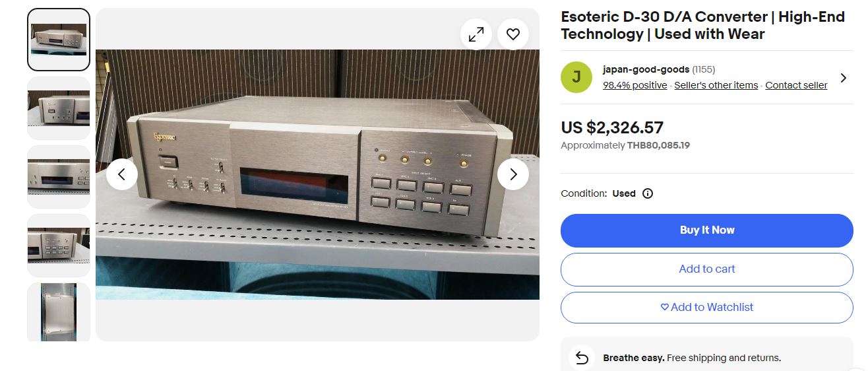Viewport: 868px width, 371px height.
Task: Open the 98.4% positive feedback link
Action: click(x=635, y=85)
